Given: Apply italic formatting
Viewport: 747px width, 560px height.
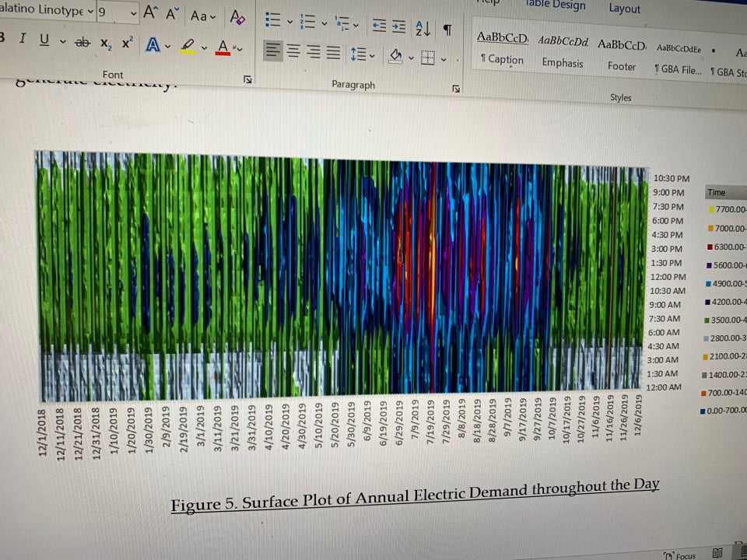Looking at the screenshot, I should [x=23, y=38].
